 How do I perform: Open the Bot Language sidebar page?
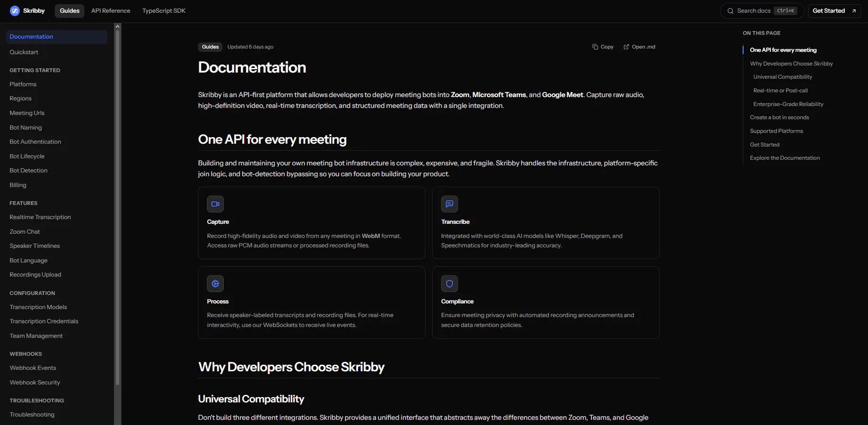tap(29, 261)
